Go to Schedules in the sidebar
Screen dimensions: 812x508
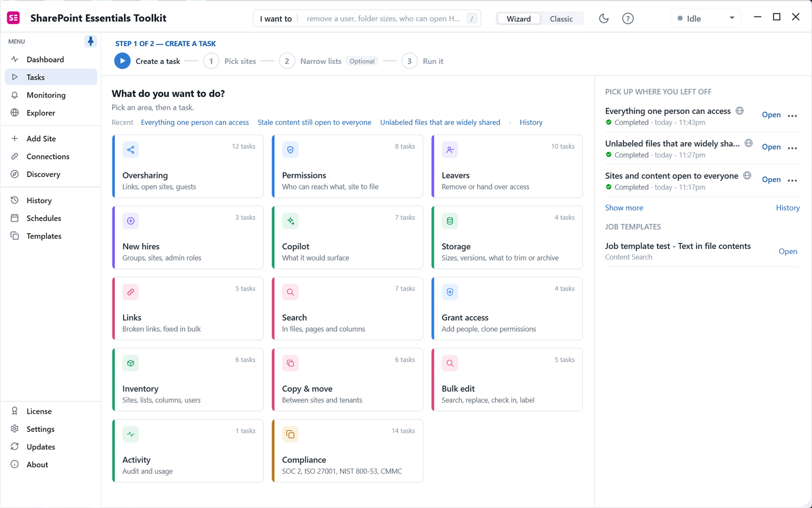point(51,218)
